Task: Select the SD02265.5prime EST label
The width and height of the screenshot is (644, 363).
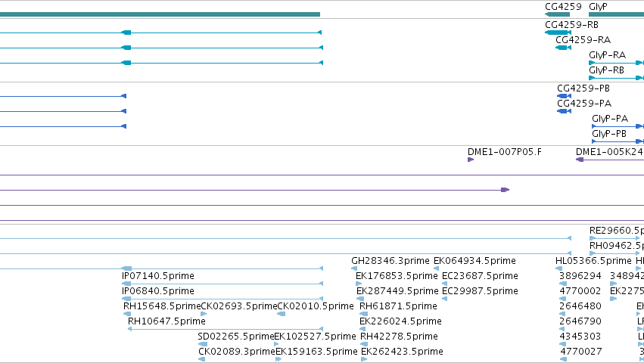Action: [x=236, y=337]
